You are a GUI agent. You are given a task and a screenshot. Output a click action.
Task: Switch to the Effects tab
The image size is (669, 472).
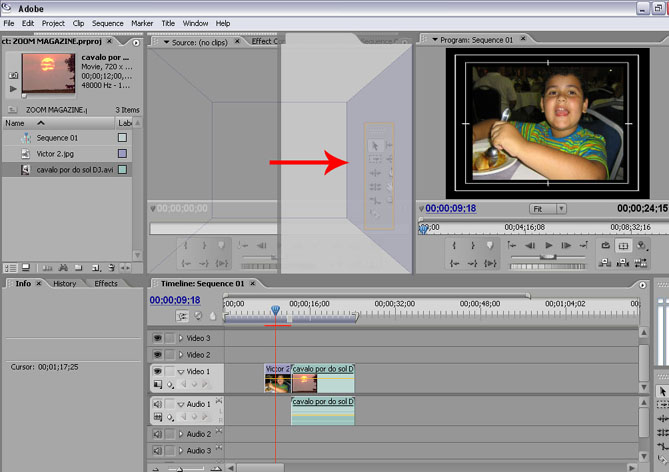point(106,284)
